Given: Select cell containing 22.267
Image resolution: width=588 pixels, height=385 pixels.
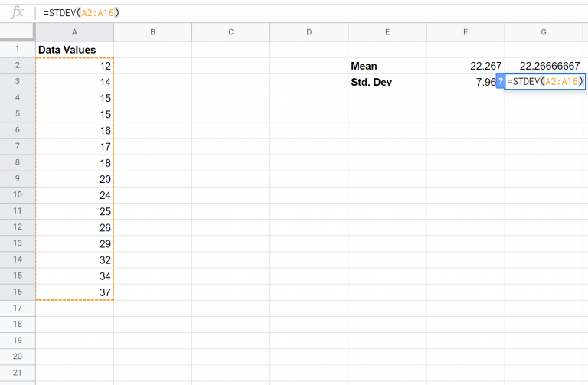Looking at the screenshot, I should pos(465,66).
